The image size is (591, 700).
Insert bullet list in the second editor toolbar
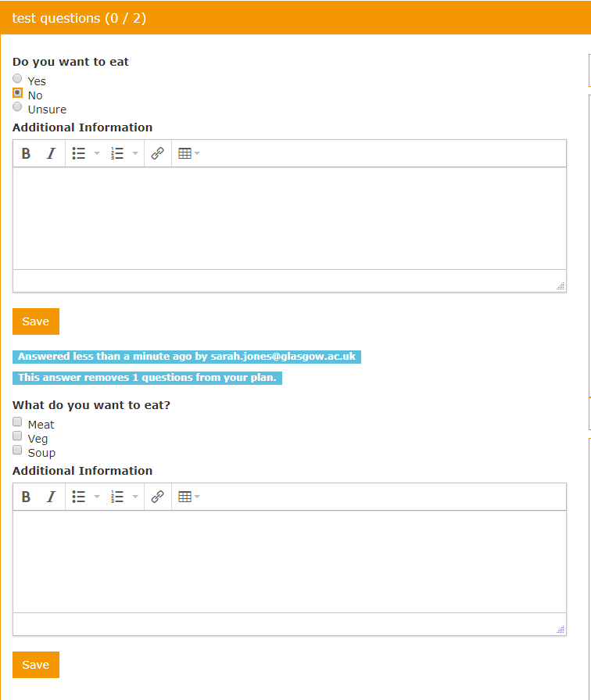(79, 497)
